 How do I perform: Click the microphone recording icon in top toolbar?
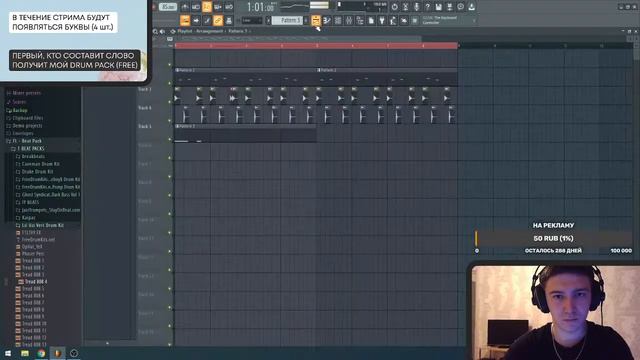tap(416, 7)
